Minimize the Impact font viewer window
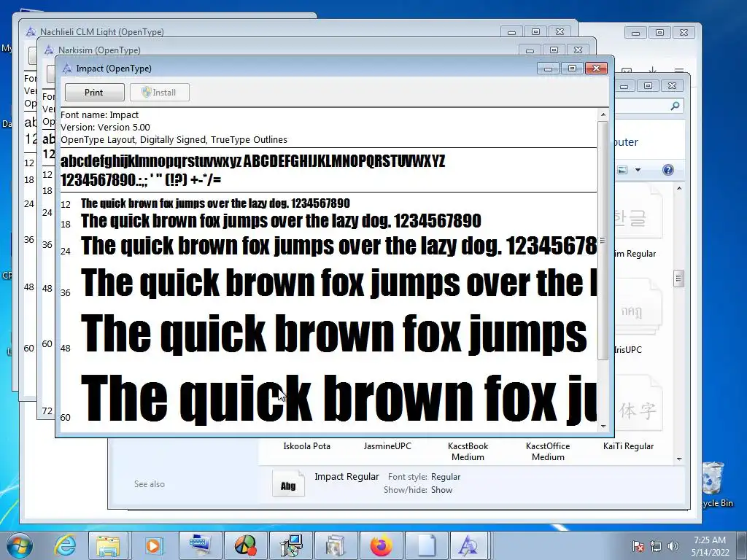Screen dimensions: 747x560 pyautogui.click(x=549, y=69)
